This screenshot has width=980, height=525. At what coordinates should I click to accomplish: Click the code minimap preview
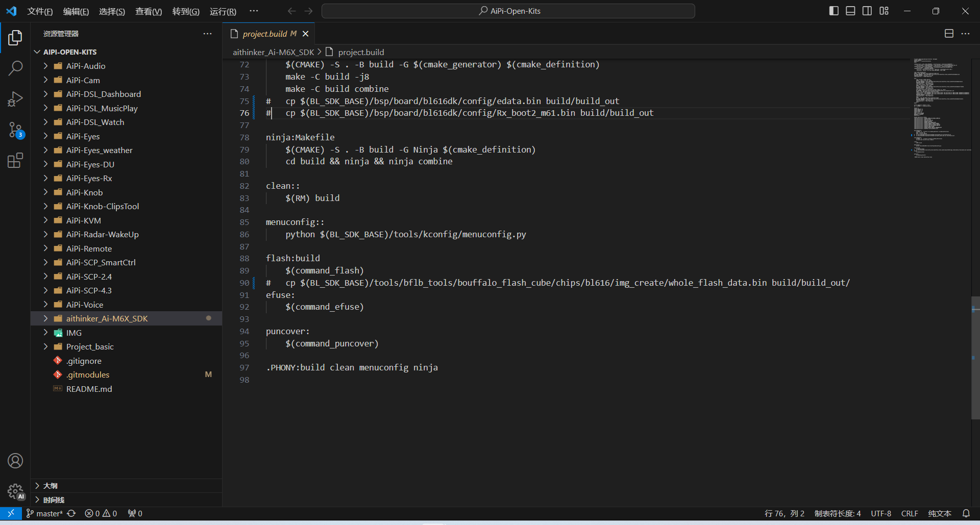(941, 108)
